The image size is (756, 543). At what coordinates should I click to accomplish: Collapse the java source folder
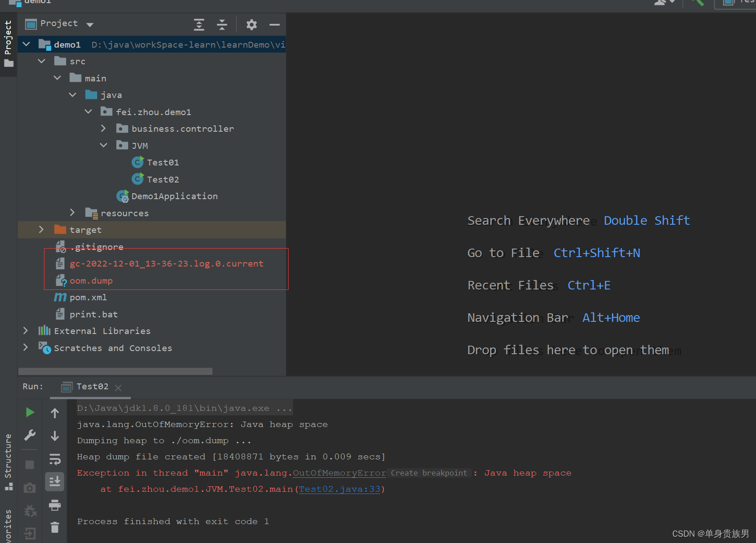click(73, 94)
